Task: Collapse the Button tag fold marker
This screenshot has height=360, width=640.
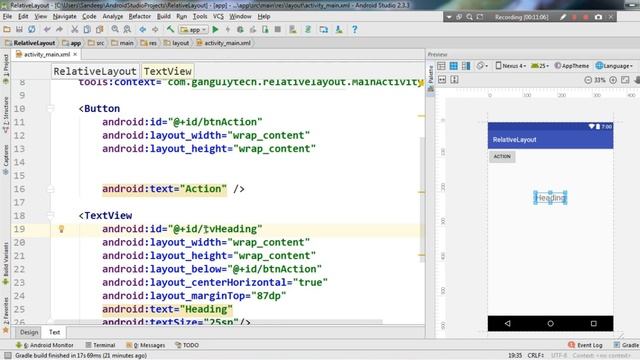Action: click(51, 109)
